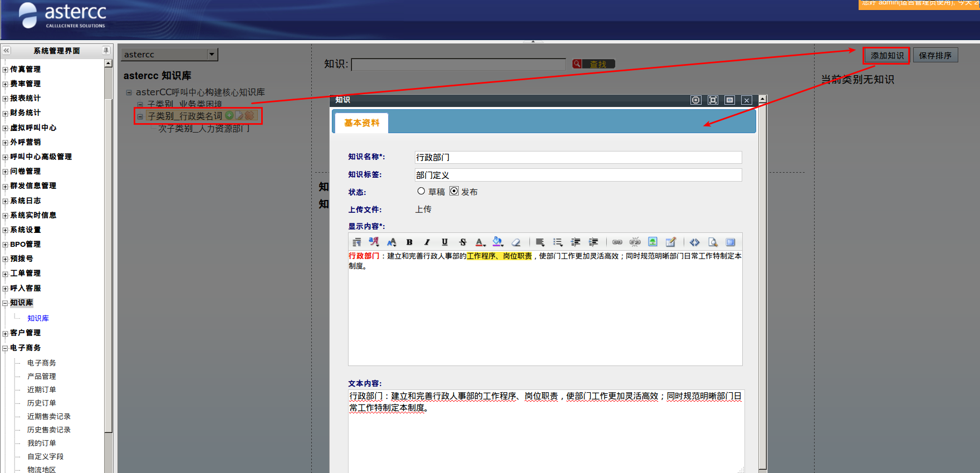The image size is (980, 473).
Task: Toggle bold formatting in editor toolbar
Action: coord(409,242)
